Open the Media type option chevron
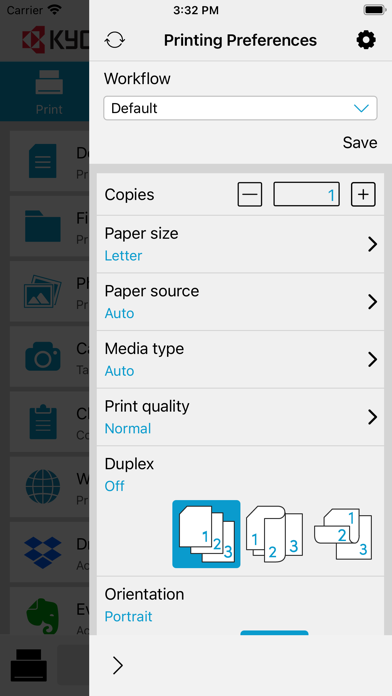The width and height of the screenshot is (392, 696). point(372,360)
